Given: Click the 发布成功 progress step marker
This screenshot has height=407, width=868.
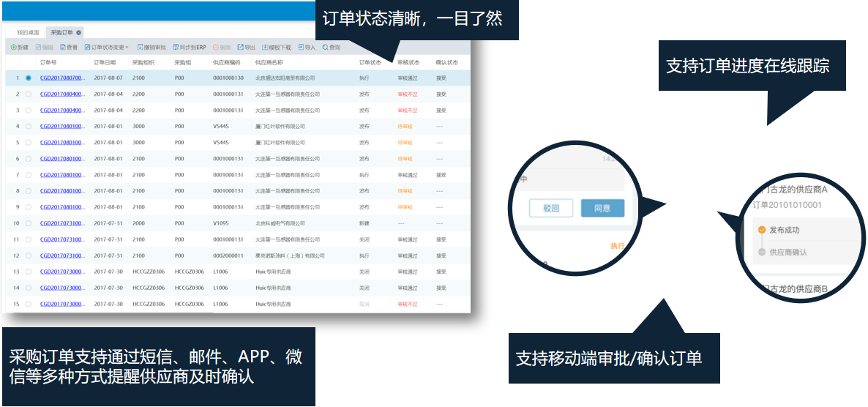Looking at the screenshot, I should click(x=762, y=230).
